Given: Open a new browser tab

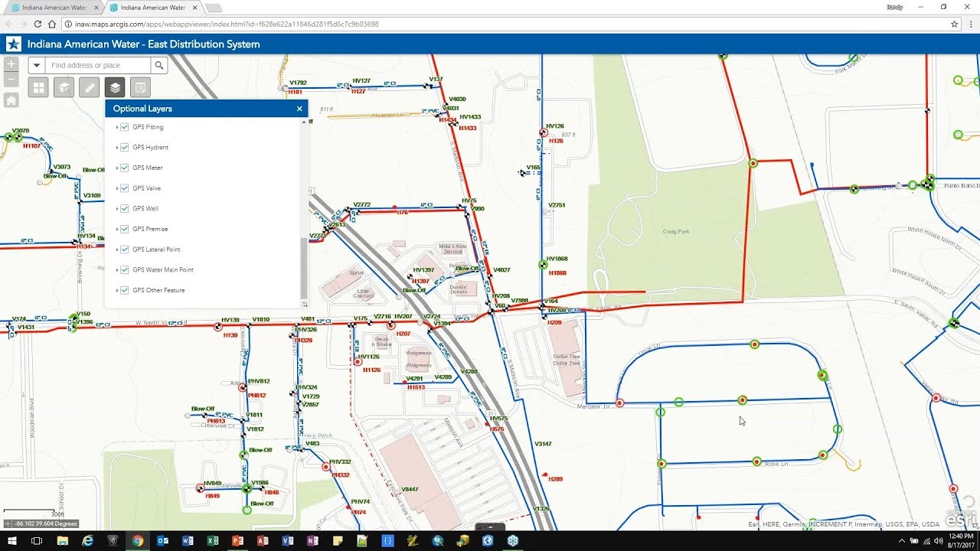Looking at the screenshot, I should pos(214,8).
